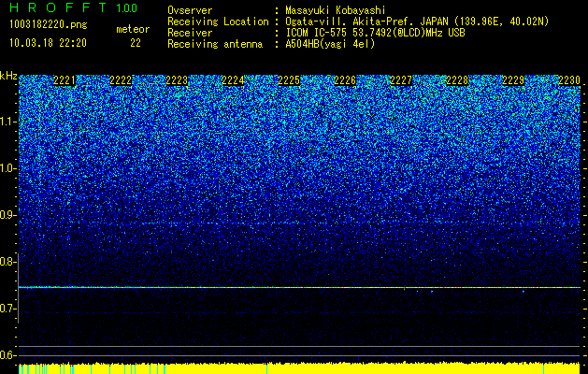
Task: Click the Receiving Location label
Action: click(x=218, y=22)
